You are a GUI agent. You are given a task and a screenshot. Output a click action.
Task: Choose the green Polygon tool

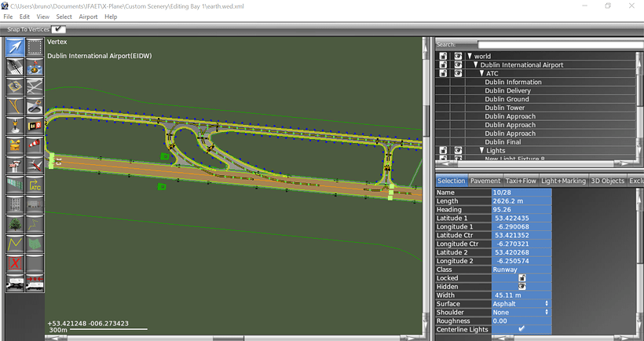(x=35, y=244)
